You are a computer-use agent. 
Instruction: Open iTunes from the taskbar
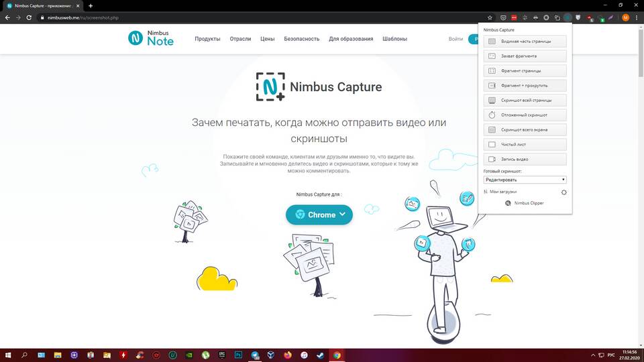tap(304, 355)
